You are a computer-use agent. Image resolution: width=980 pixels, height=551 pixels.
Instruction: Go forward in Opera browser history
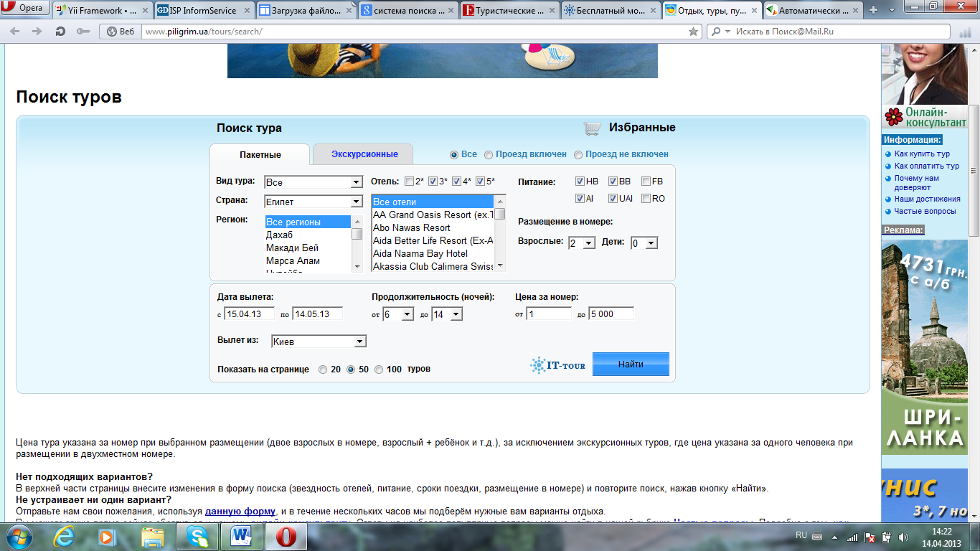click(x=36, y=32)
